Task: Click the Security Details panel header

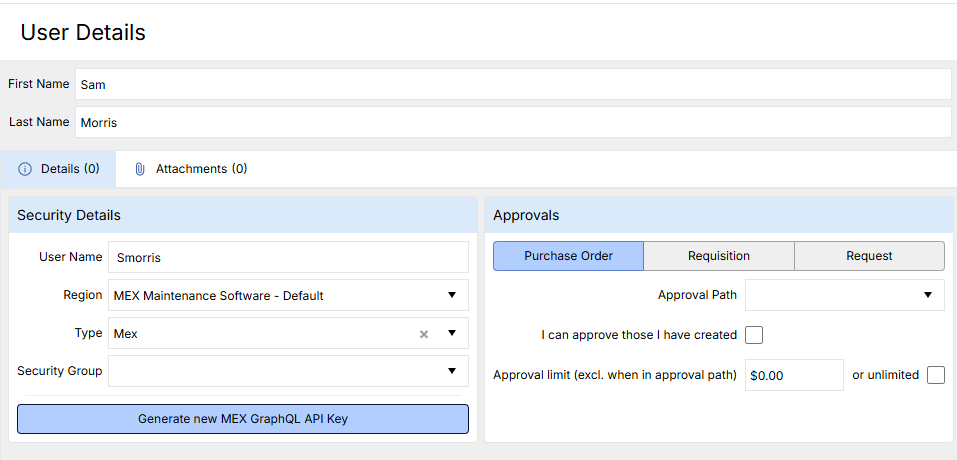Action: click(x=242, y=215)
